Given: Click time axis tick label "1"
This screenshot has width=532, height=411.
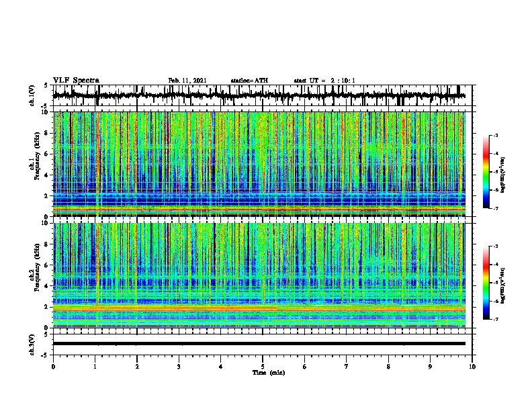Looking at the screenshot, I should point(95,367).
